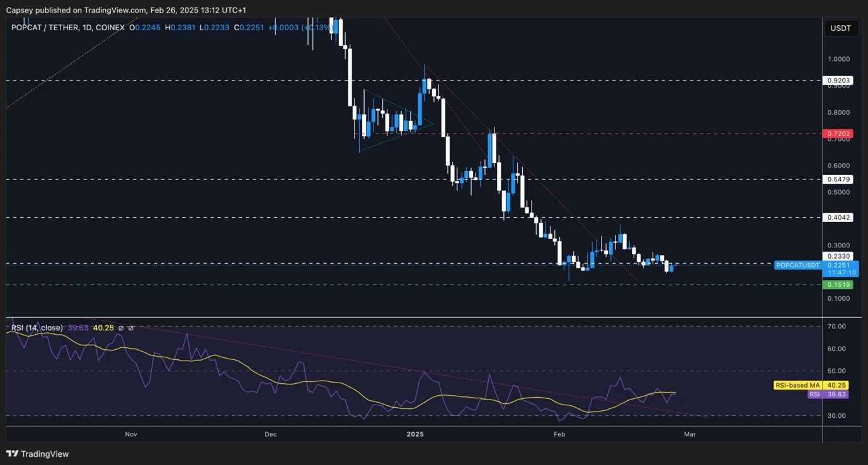This screenshot has height=465, width=868.
Task: Click the second ⌀ icon in RSI legend
Action: point(131,328)
